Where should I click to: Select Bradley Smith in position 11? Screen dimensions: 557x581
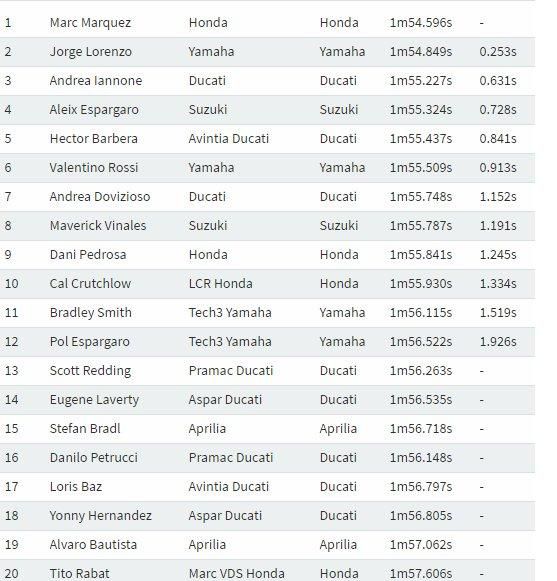tap(90, 313)
